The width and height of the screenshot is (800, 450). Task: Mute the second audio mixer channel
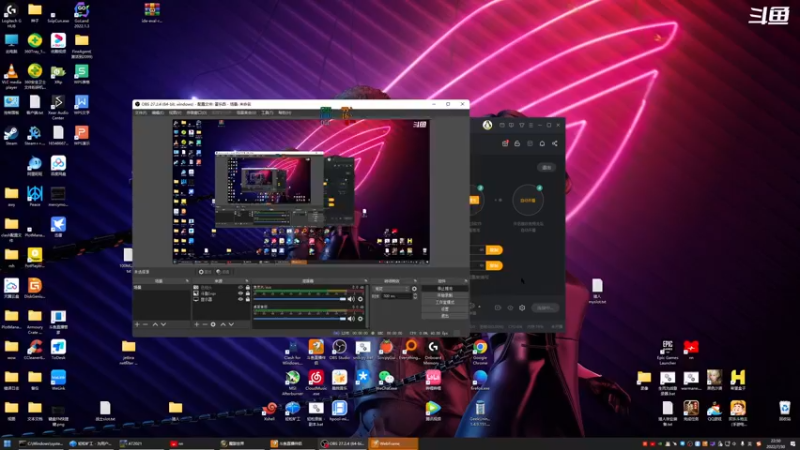coord(351,319)
